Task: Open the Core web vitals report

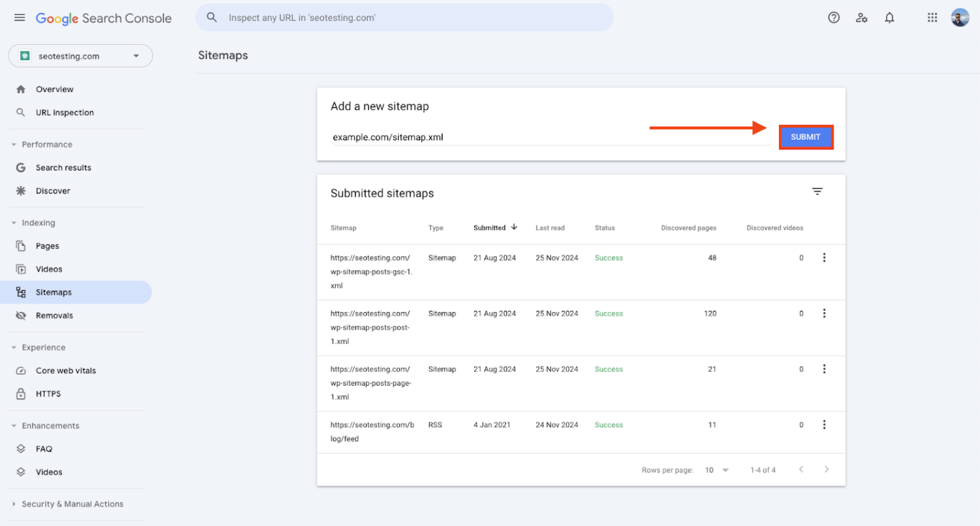Action: [21, 370]
